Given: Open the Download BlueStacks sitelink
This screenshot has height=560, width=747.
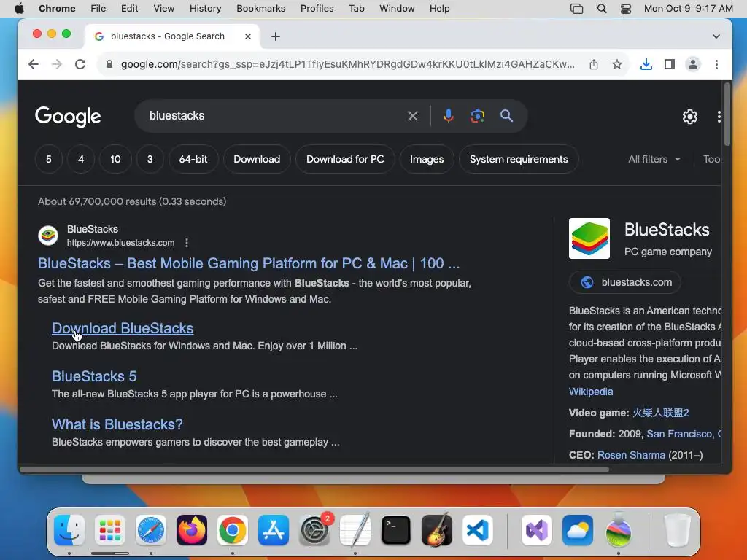Looking at the screenshot, I should [x=123, y=328].
